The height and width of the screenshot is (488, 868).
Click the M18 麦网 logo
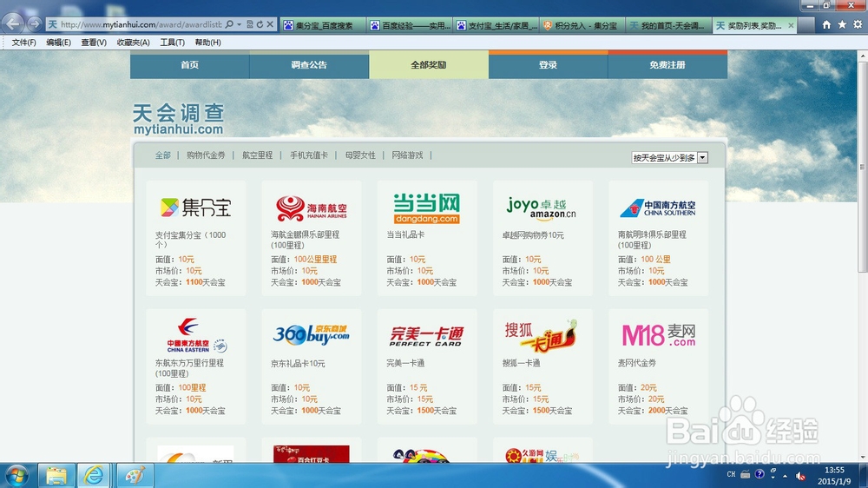tap(659, 335)
